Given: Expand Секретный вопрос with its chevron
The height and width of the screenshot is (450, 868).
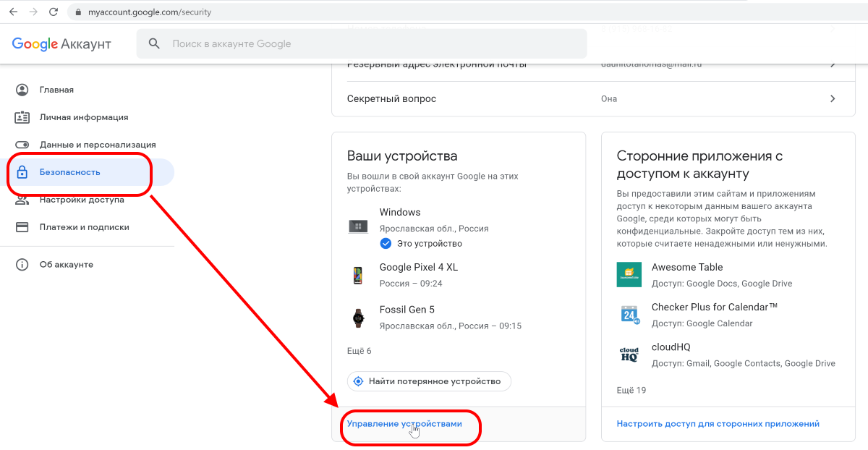Looking at the screenshot, I should (833, 98).
